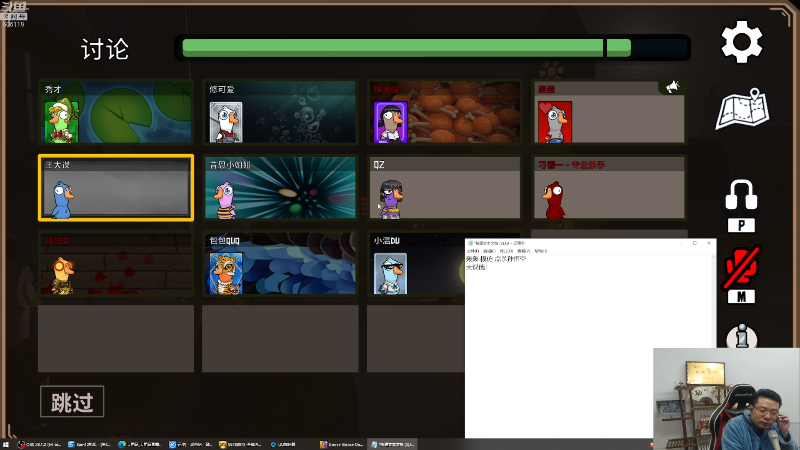The width and height of the screenshot is (800, 450).
Task: Click the dark red goose avatar
Action: pos(554,201)
